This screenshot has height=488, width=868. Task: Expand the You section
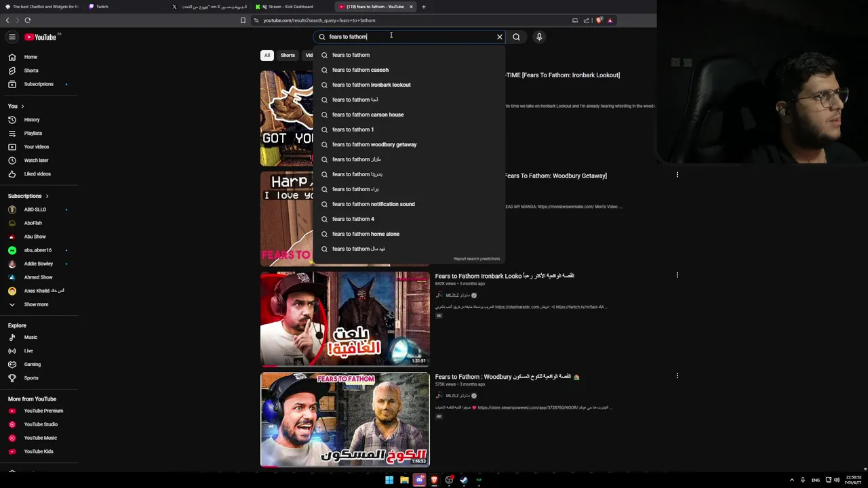pos(16,106)
